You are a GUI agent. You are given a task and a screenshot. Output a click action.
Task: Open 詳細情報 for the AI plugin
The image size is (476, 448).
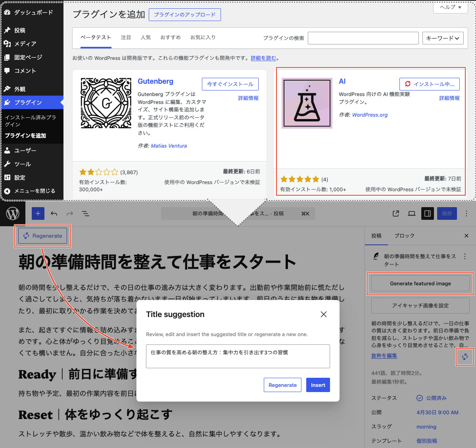tap(449, 98)
